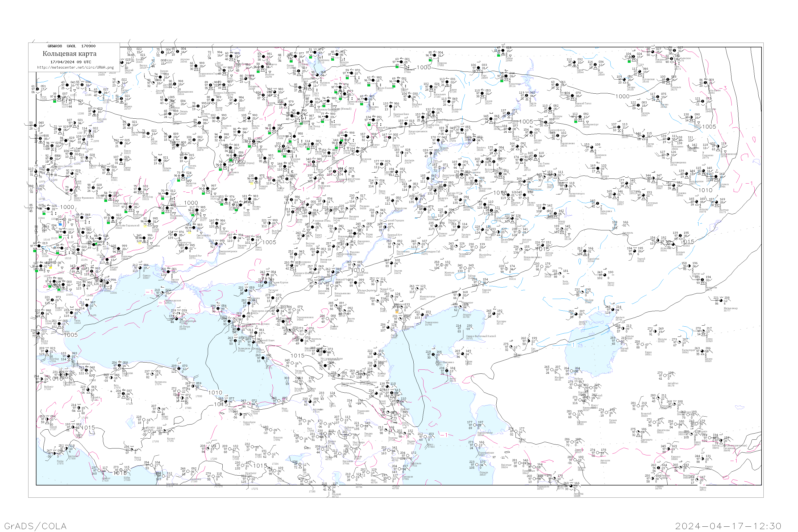Click the Кольцевая карта map title
798x532 pixels.
point(69,54)
